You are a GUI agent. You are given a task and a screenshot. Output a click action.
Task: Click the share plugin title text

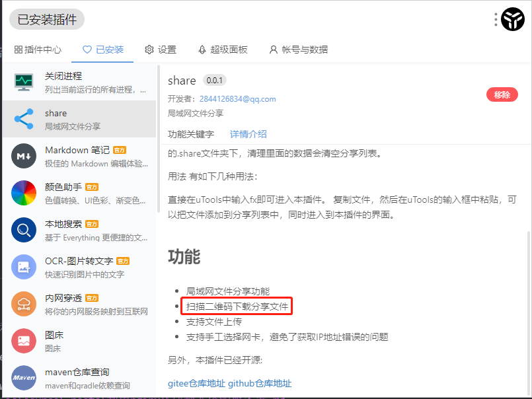point(182,81)
